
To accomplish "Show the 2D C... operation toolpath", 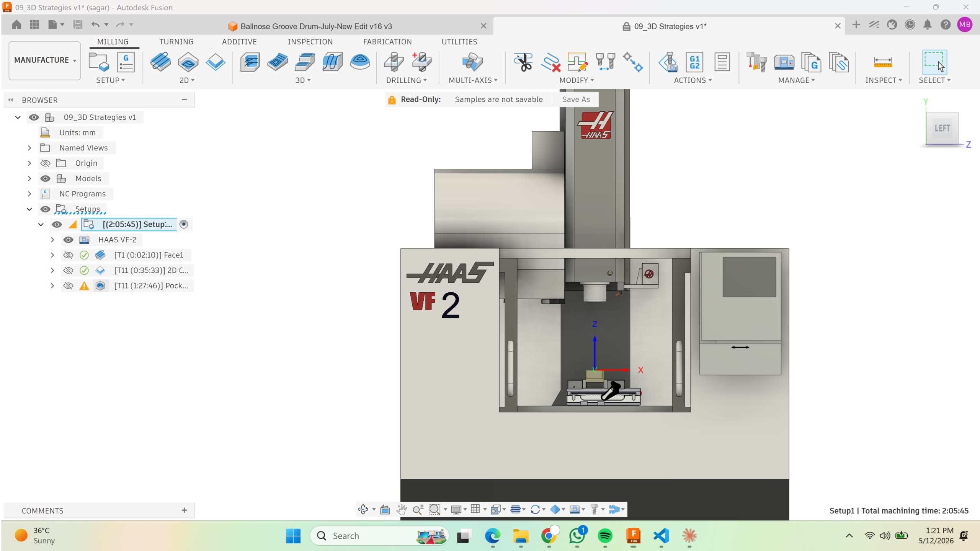I will (68, 271).
